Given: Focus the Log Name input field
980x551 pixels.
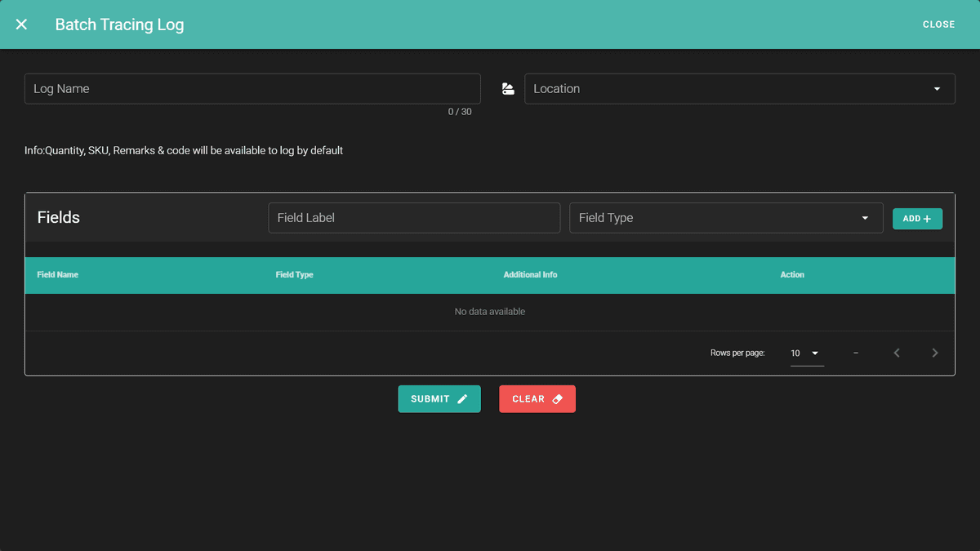Looking at the screenshot, I should (252, 89).
